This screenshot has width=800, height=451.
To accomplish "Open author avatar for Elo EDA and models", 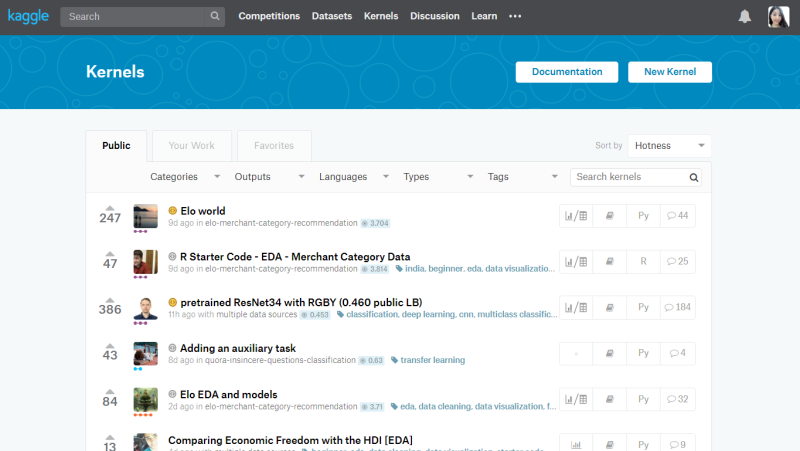I will point(145,400).
